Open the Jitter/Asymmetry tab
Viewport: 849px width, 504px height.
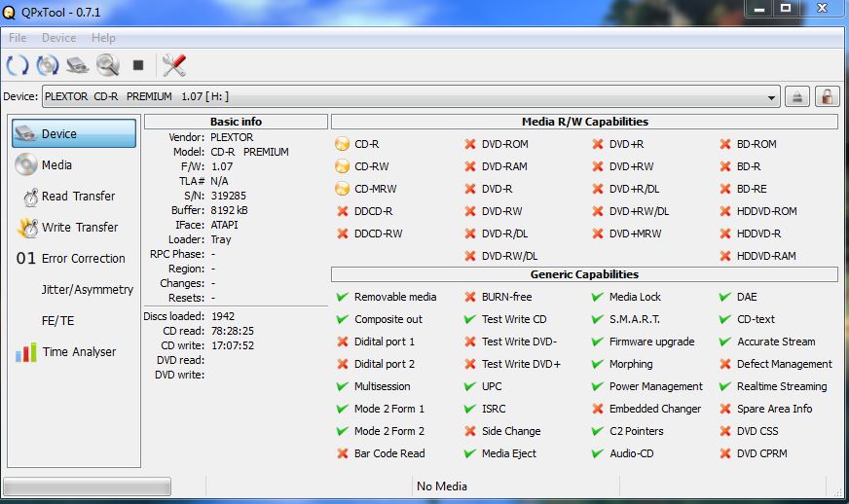74,290
